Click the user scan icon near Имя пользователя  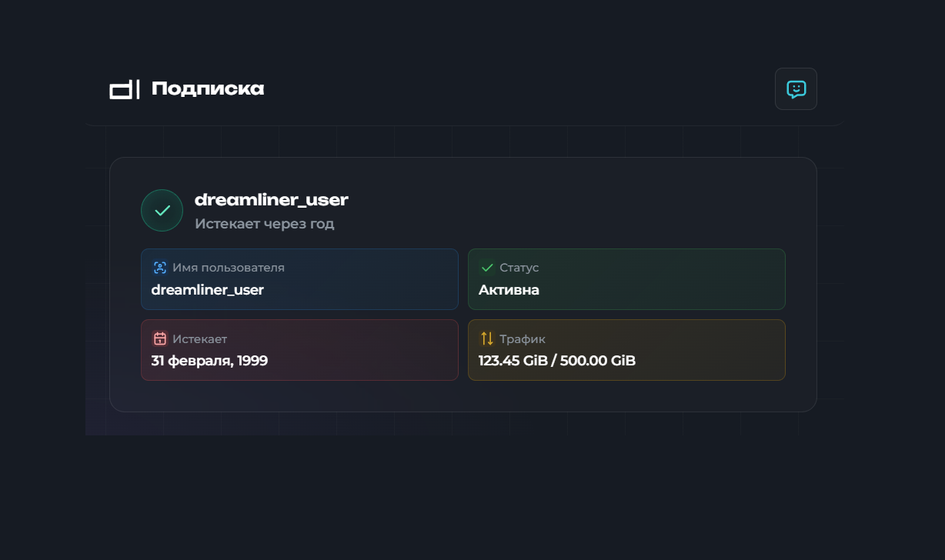point(160,268)
